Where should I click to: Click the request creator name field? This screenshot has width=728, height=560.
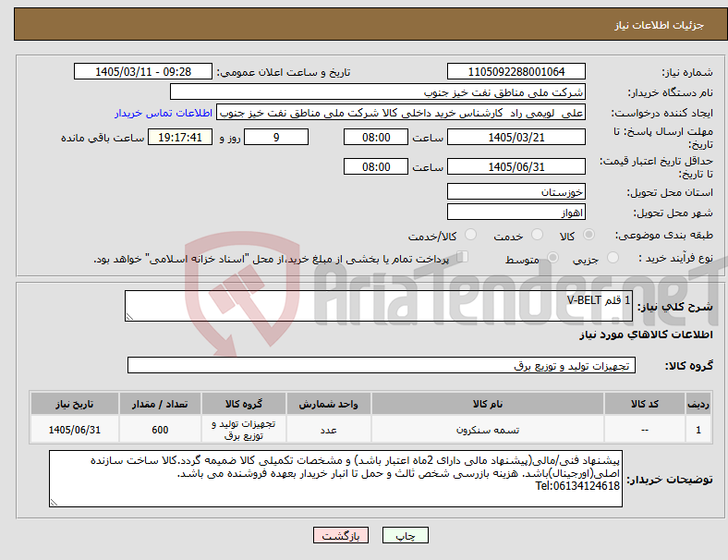tap(401, 113)
